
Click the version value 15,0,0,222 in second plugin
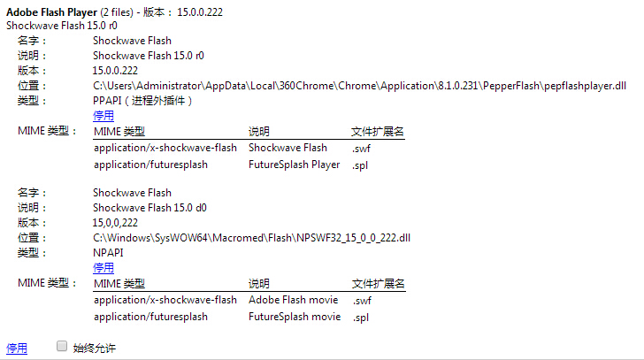pyautogui.click(x=115, y=223)
